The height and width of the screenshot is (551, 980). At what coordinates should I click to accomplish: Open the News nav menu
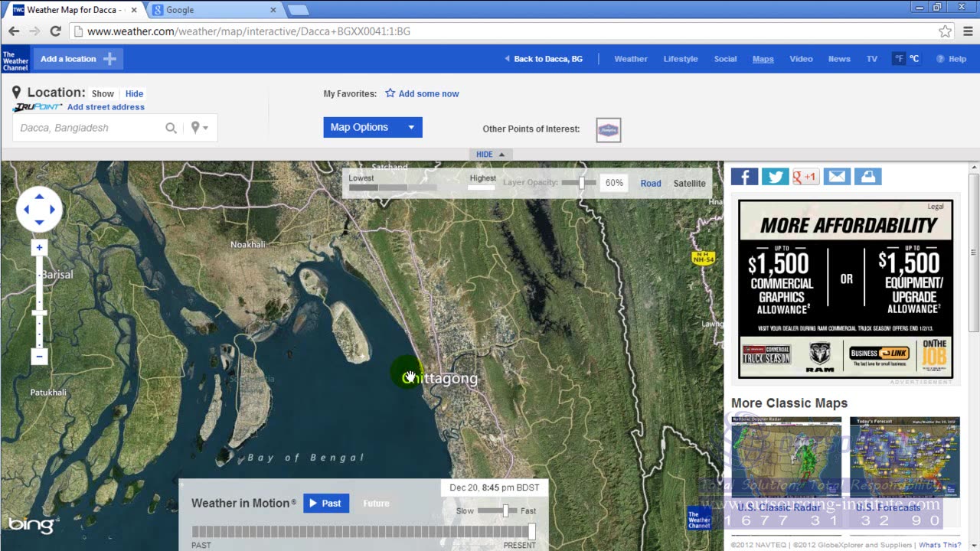(x=839, y=59)
